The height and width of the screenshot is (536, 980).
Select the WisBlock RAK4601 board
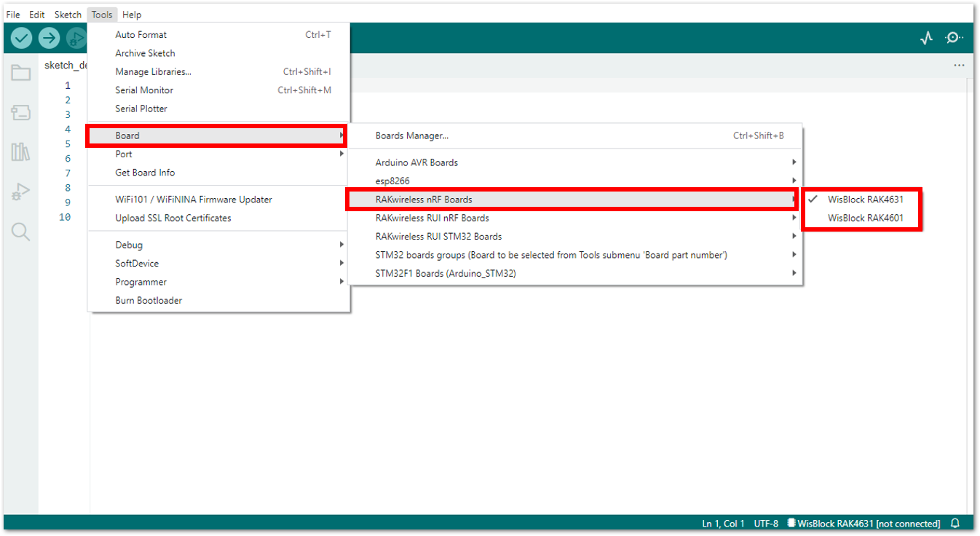[x=862, y=218]
